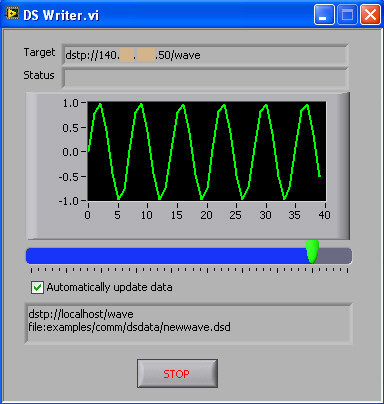Click the empty Status field
This screenshot has width=384, height=404.
(205, 78)
